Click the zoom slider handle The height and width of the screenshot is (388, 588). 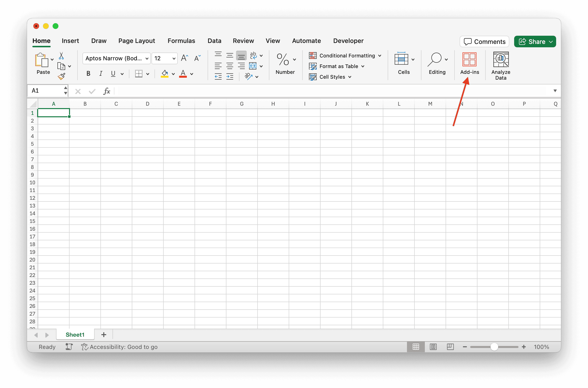[x=494, y=347]
